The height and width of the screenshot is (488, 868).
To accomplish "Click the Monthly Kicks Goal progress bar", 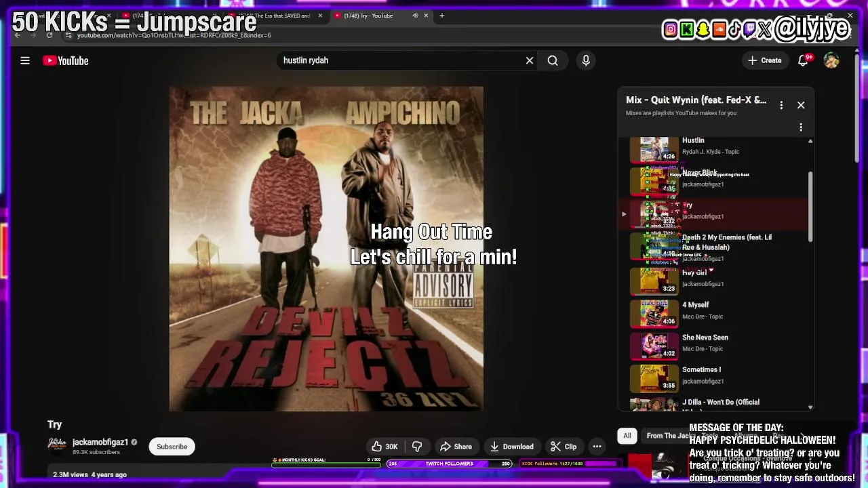I will pyautogui.click(x=326, y=464).
